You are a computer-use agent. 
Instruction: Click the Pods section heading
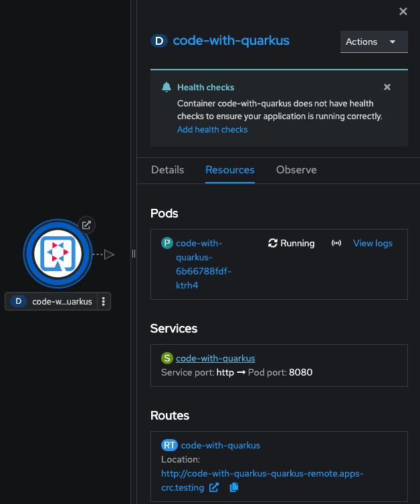click(164, 214)
